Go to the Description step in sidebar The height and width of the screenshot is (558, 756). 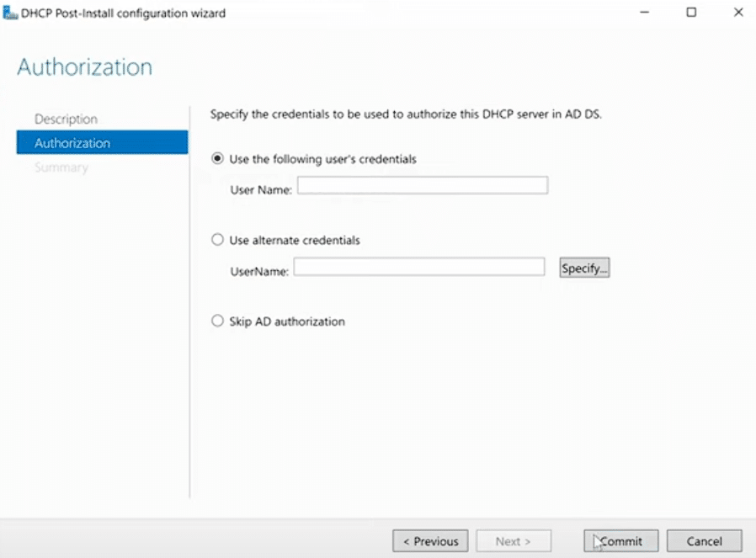[x=67, y=120]
